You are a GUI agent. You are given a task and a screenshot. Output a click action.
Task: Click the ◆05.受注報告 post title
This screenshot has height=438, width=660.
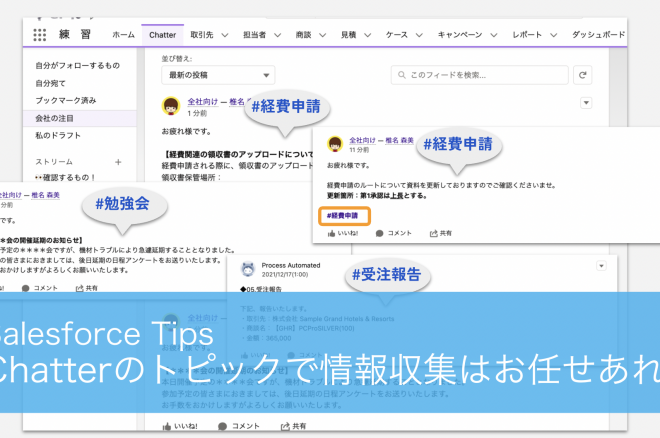[261, 289]
